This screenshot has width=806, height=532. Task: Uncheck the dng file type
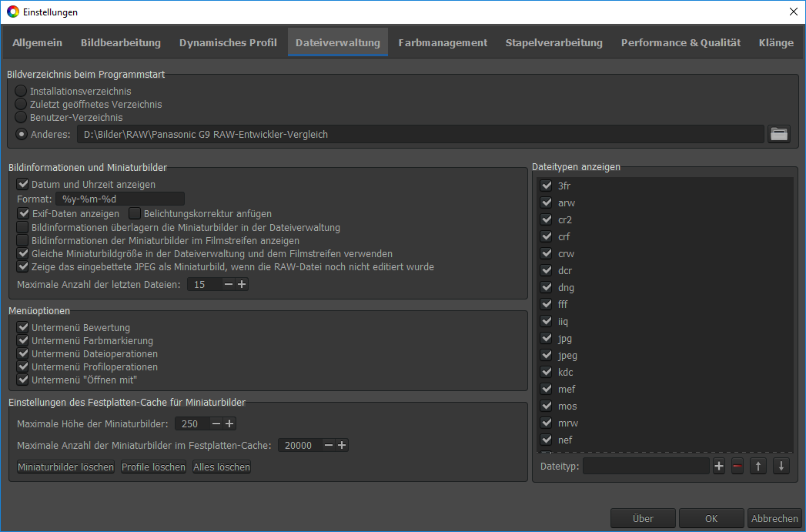[x=547, y=287]
